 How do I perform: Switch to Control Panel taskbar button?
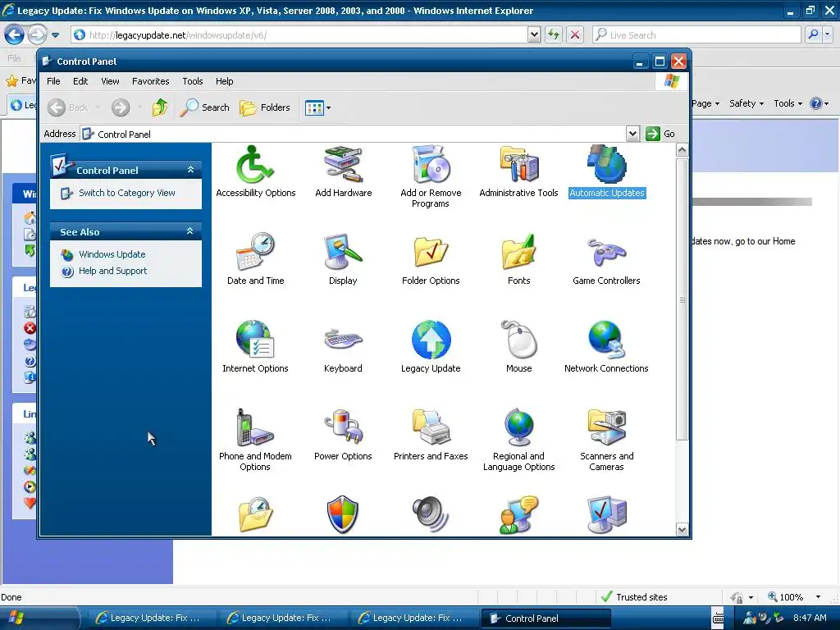coord(546,619)
